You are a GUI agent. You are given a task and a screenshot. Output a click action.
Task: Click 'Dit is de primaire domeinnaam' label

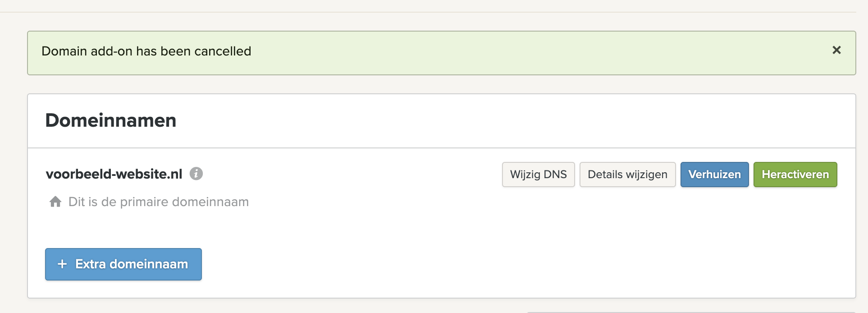point(159,202)
